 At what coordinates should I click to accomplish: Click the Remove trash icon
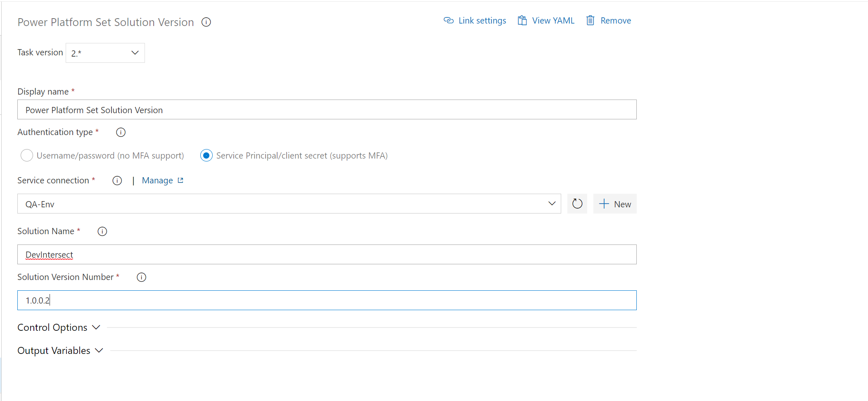coord(590,20)
